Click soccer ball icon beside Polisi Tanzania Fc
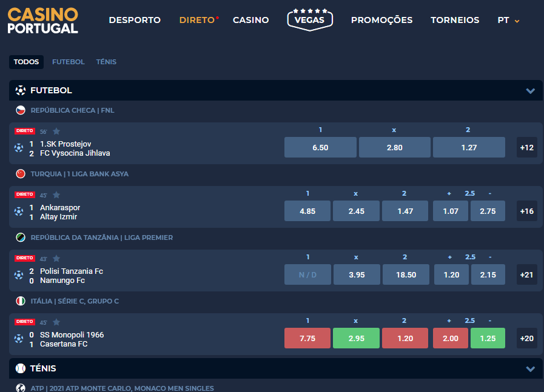 click(19, 275)
